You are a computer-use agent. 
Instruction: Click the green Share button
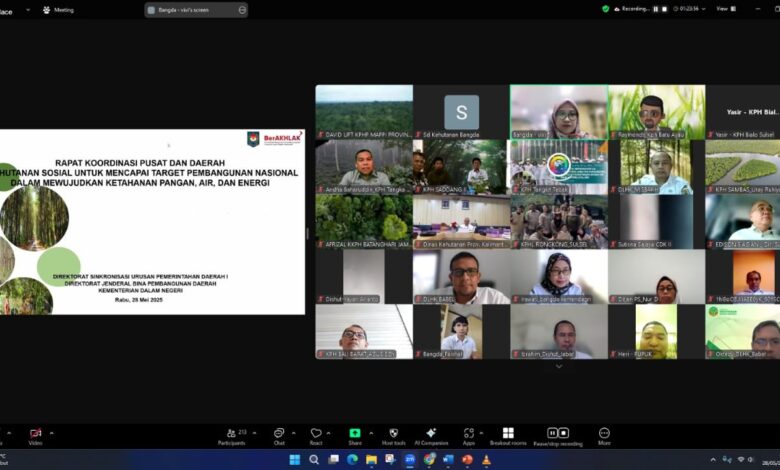355,434
